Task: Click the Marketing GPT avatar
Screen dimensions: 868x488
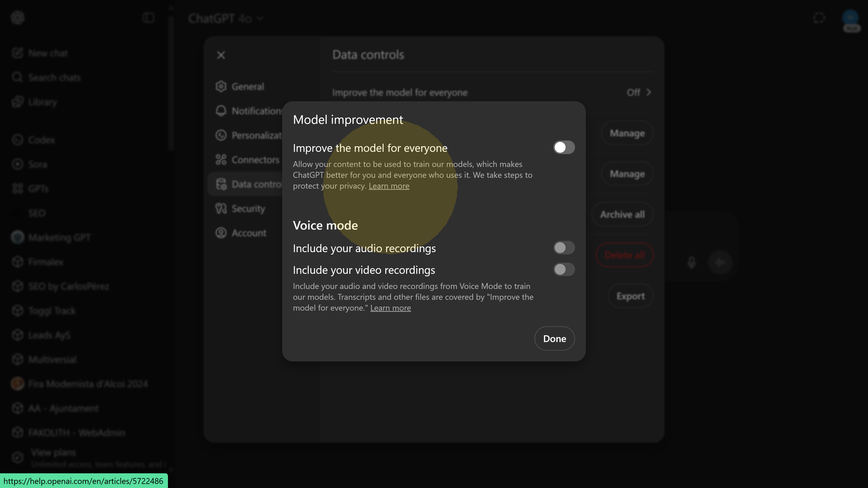Action: click(18, 237)
